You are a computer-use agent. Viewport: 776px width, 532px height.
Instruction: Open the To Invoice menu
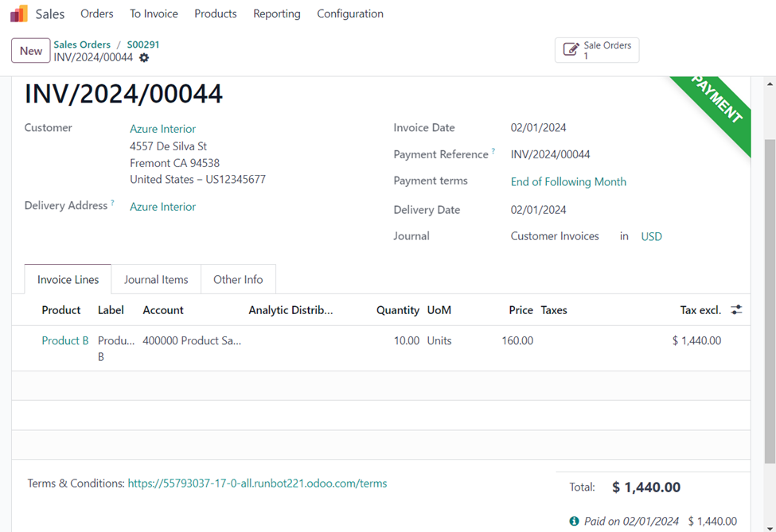pos(154,14)
